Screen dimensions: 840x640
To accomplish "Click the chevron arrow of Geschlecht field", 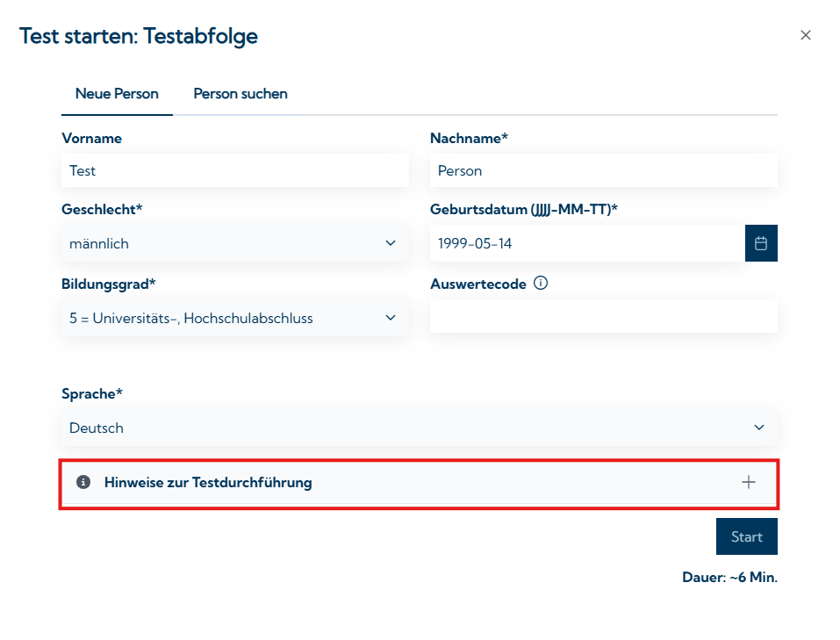I will point(391,243).
